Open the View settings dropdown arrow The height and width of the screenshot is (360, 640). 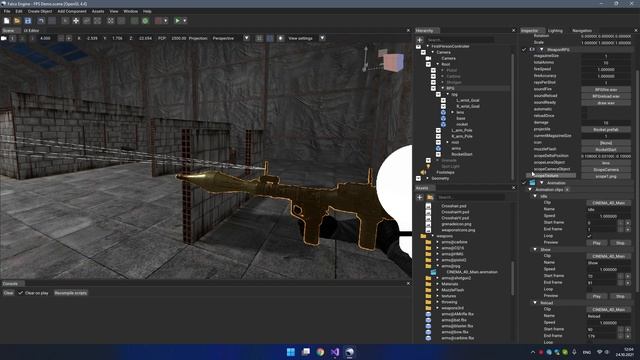(x=322, y=38)
